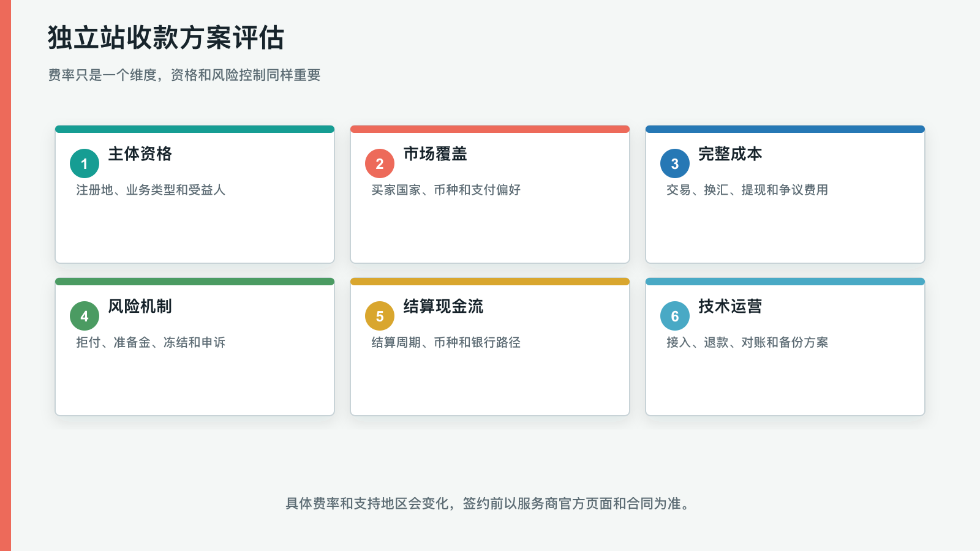Select the text 结算周期、币种和银行路径
Screen dimensions: 980x551
(x=446, y=342)
